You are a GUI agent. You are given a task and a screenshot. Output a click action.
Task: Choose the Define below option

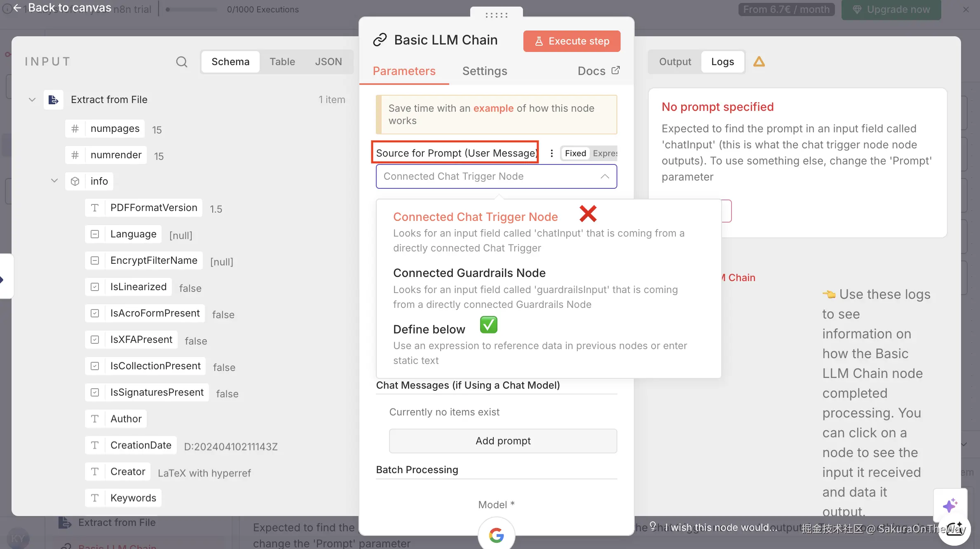pos(429,329)
